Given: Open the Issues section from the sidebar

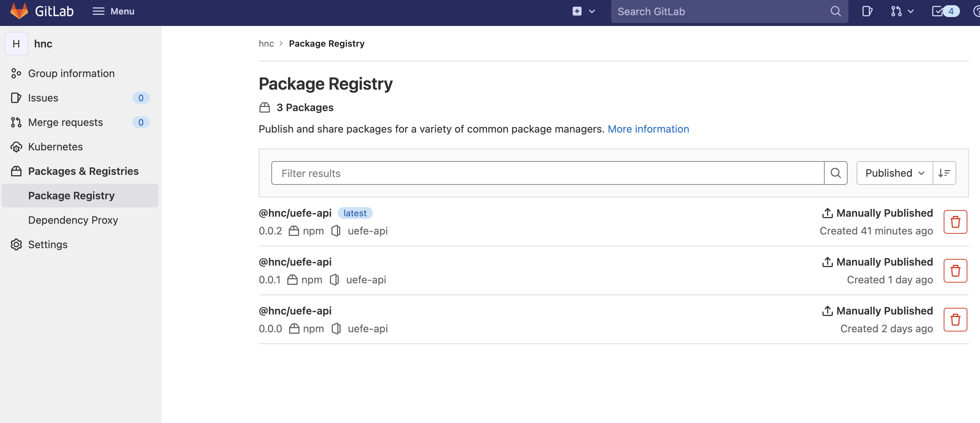Looking at the screenshot, I should click(43, 98).
